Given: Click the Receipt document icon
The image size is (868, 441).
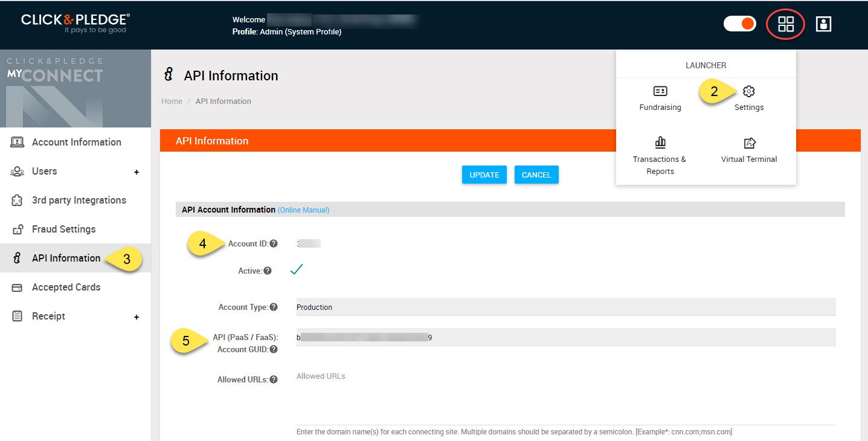Looking at the screenshot, I should tap(17, 316).
